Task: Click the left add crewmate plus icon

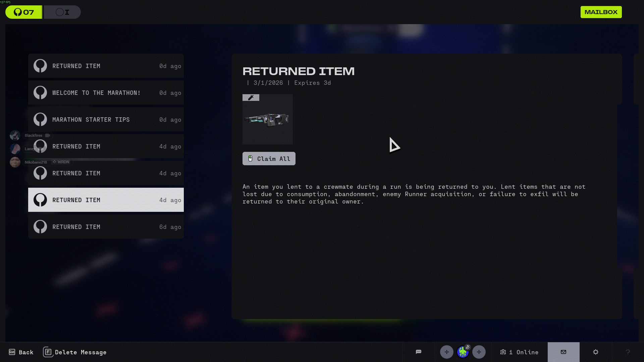Action: coord(446,352)
